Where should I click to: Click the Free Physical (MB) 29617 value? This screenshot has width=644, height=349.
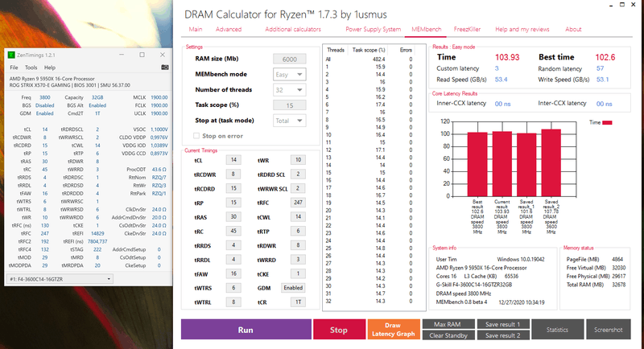pos(618,277)
